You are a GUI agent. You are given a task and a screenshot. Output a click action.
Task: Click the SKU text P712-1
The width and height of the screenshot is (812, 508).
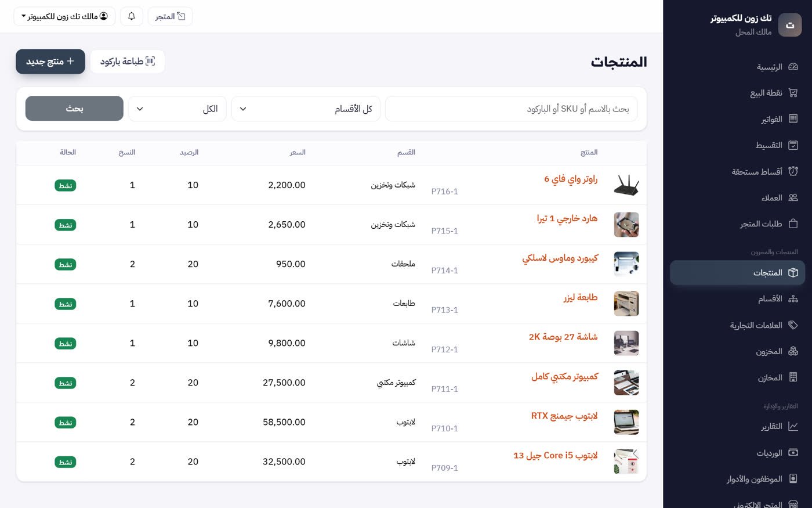click(445, 350)
